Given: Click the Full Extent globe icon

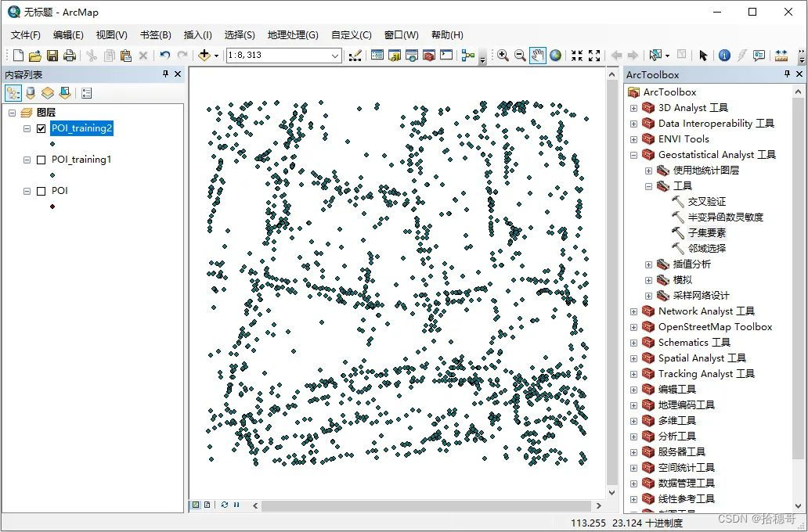Looking at the screenshot, I should click(554, 56).
